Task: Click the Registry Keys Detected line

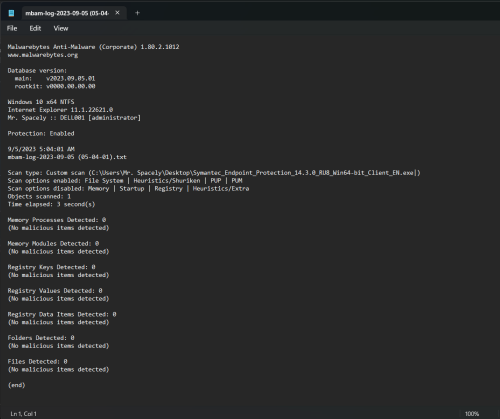Action: 51,267
